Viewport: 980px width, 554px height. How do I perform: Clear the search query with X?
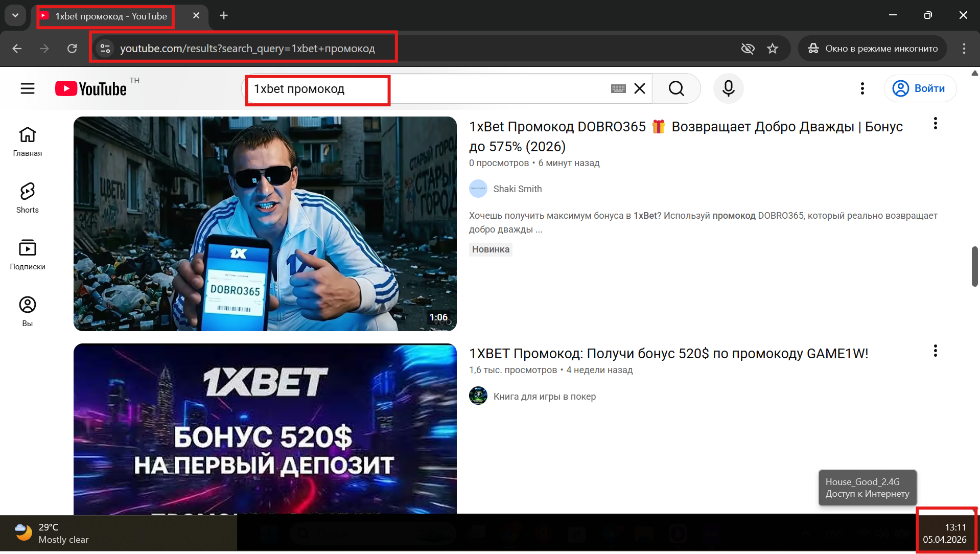click(x=640, y=88)
